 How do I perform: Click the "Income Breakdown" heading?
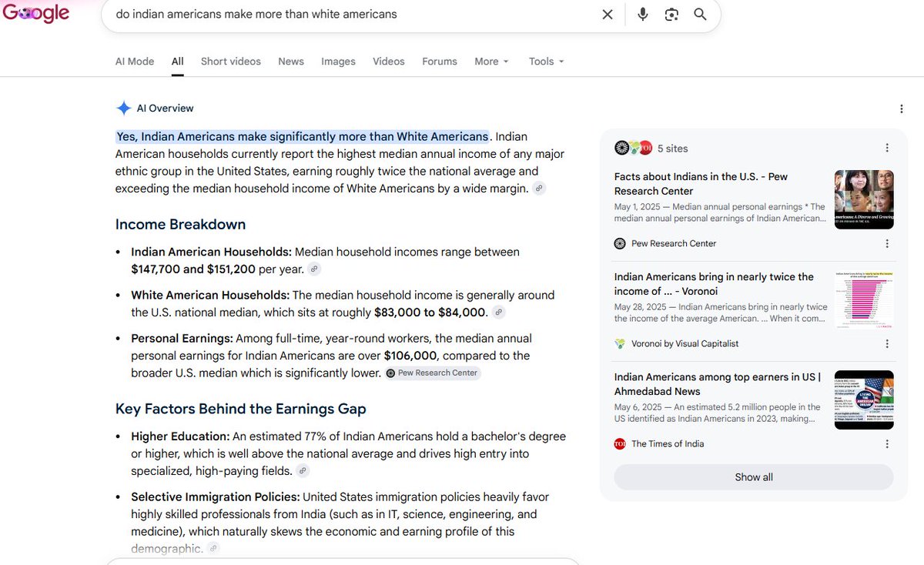pyautogui.click(x=180, y=225)
